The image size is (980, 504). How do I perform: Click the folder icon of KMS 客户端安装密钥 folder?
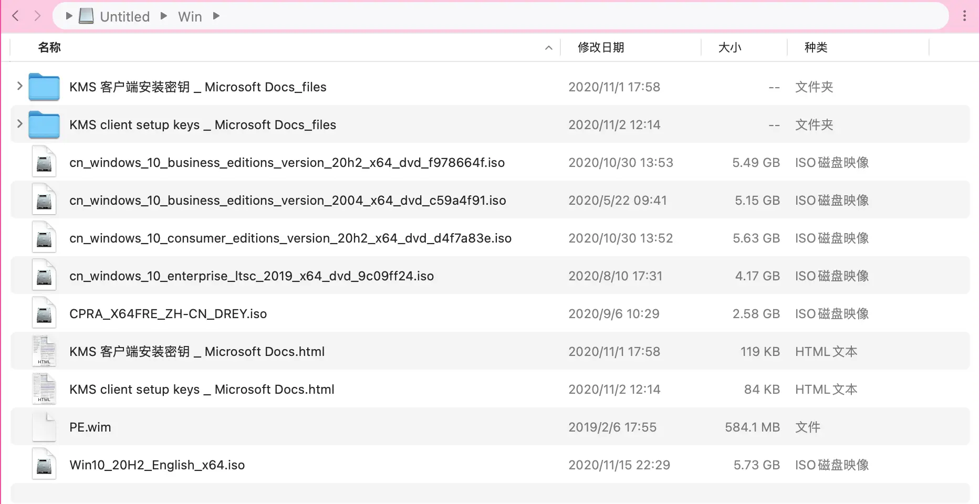click(x=44, y=87)
